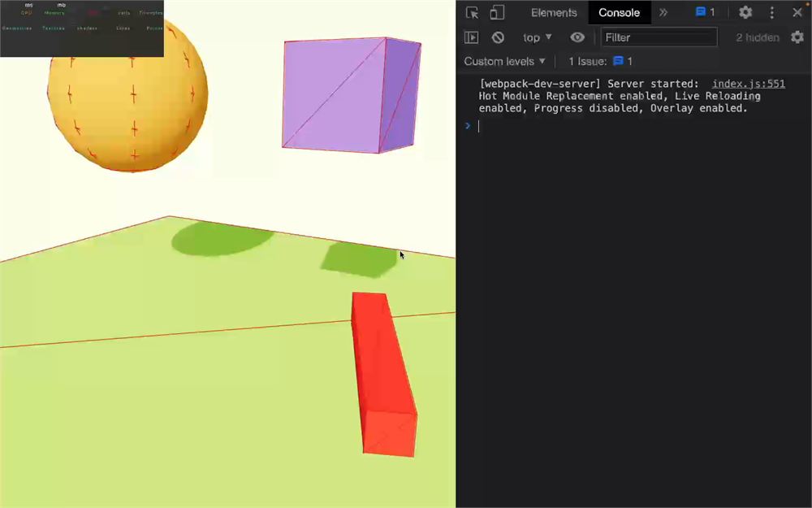This screenshot has width=812, height=508.
Task: Click the purple cube in the scene
Action: click(x=351, y=95)
